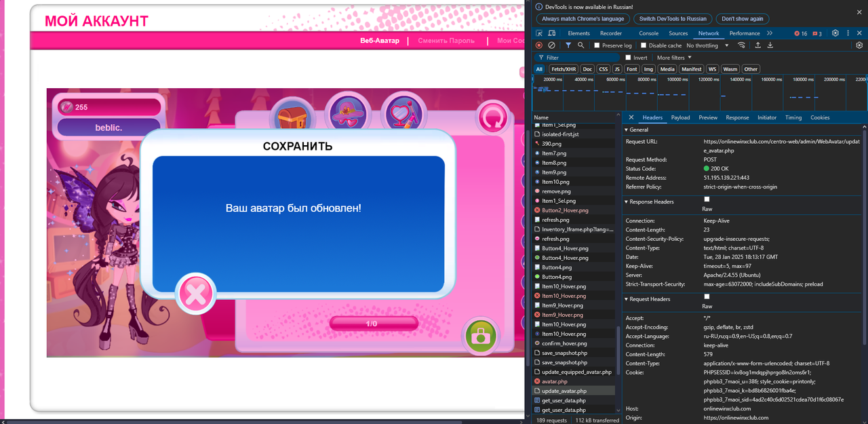Collapse the General section
The width and height of the screenshot is (868, 424).
pyautogui.click(x=627, y=130)
